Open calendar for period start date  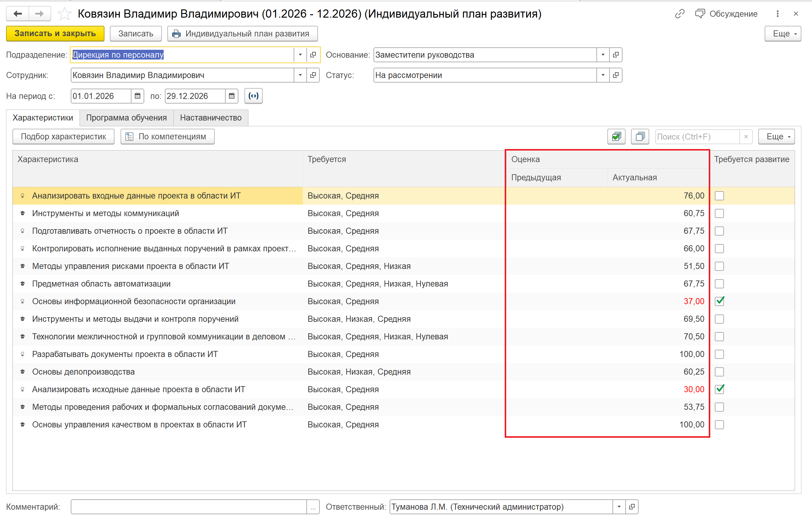[x=138, y=96]
